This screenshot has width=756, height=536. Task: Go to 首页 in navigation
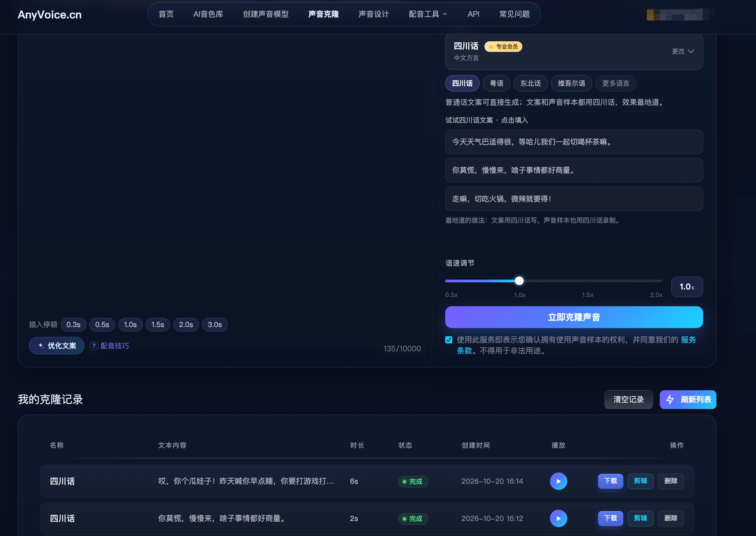click(x=166, y=14)
